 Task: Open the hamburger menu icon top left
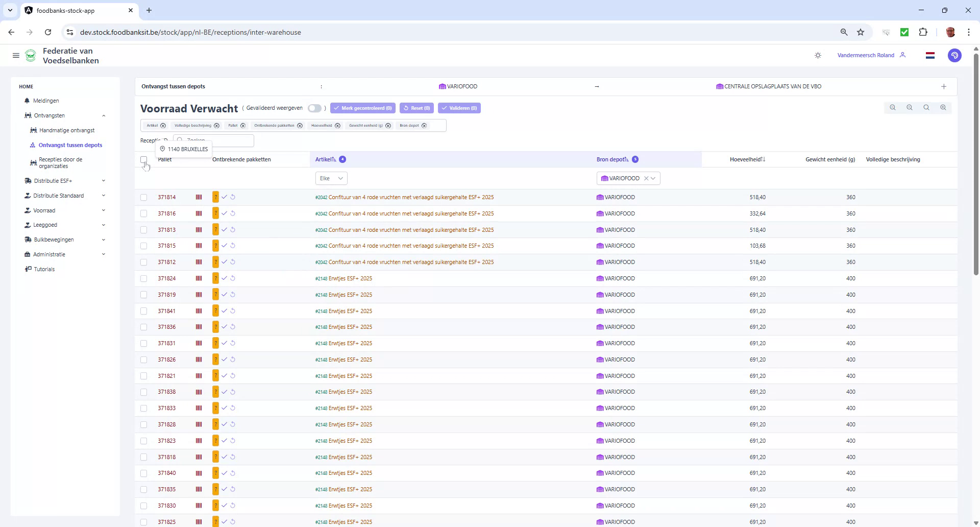click(16, 55)
